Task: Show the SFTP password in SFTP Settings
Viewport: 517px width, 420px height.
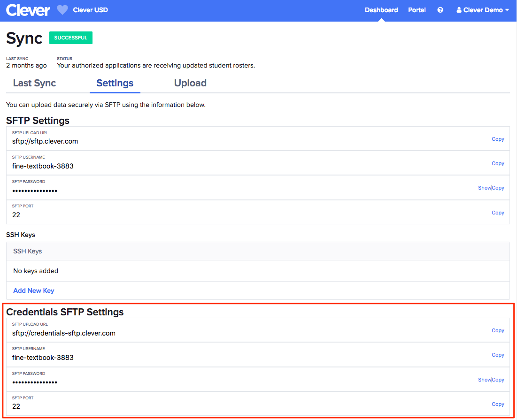Action: (x=484, y=188)
